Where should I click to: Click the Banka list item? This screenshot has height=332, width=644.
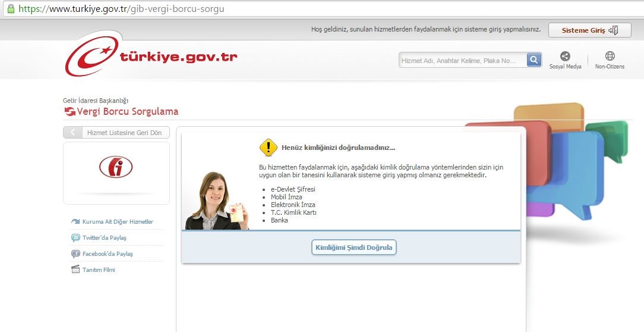point(279,220)
